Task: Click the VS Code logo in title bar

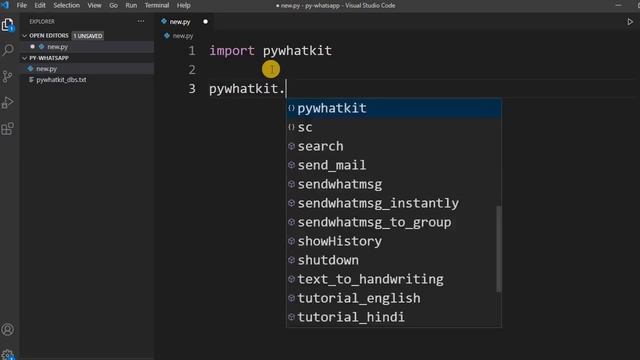Action: pyautogui.click(x=5, y=5)
